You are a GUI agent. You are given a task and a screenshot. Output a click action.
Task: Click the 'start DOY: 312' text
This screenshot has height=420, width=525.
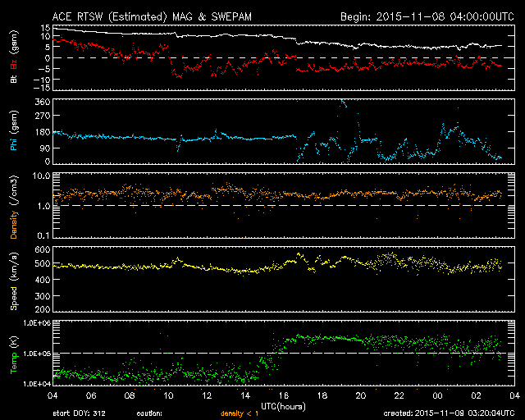pyautogui.click(x=79, y=413)
